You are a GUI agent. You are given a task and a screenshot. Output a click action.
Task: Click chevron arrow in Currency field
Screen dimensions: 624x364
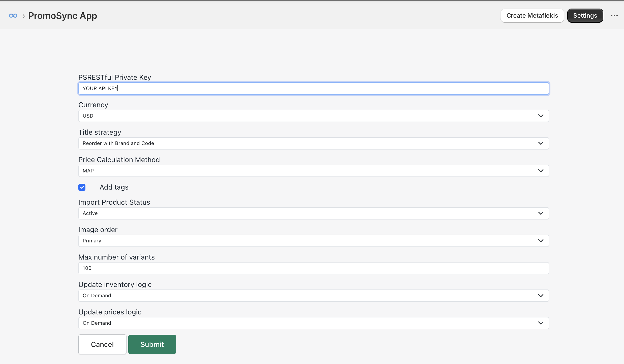point(541,116)
